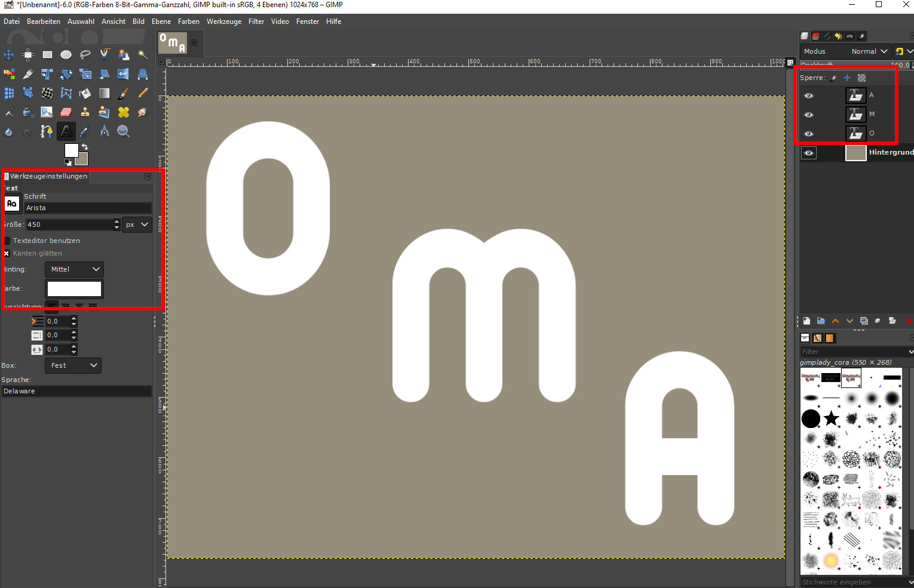Viewport: 914px width, 588px height.
Task: Select the Ellipse Select tool
Action: point(66,55)
